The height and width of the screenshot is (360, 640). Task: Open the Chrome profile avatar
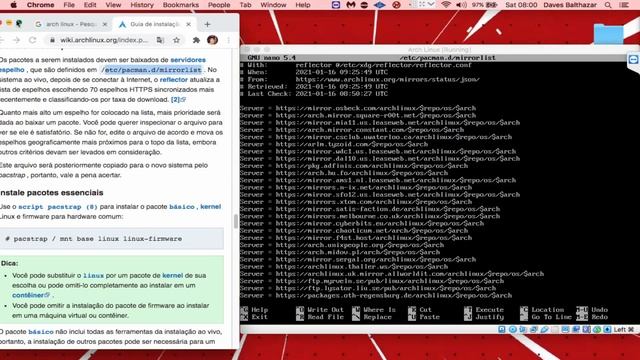click(212, 40)
